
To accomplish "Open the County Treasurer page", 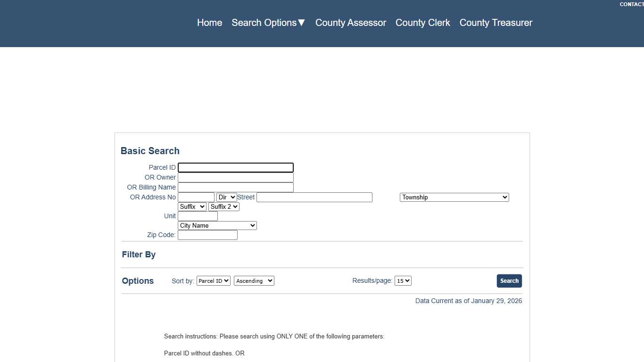I will click(495, 23).
